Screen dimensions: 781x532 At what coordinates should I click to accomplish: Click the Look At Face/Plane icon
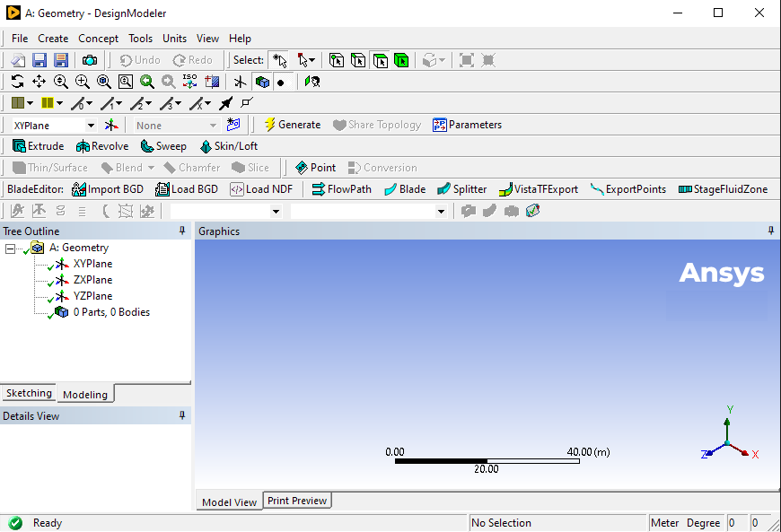point(212,81)
